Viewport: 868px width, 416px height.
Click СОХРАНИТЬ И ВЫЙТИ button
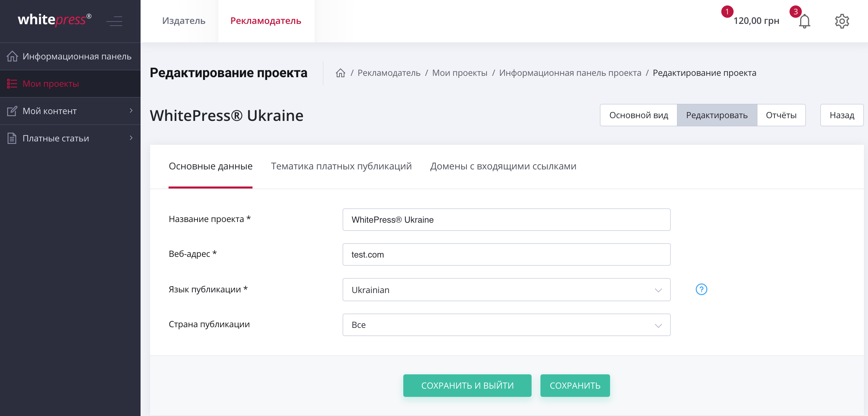467,386
